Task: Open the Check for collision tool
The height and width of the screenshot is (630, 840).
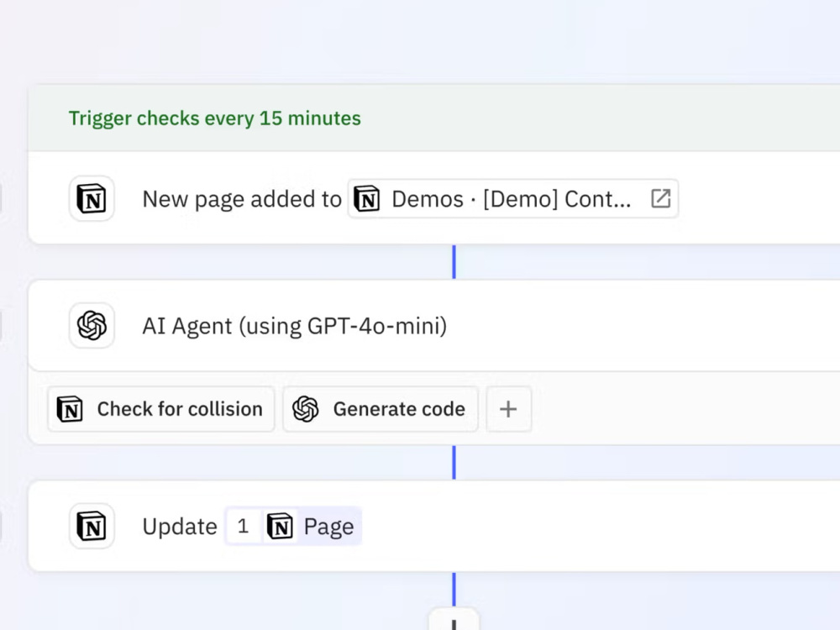Action: [x=160, y=409]
